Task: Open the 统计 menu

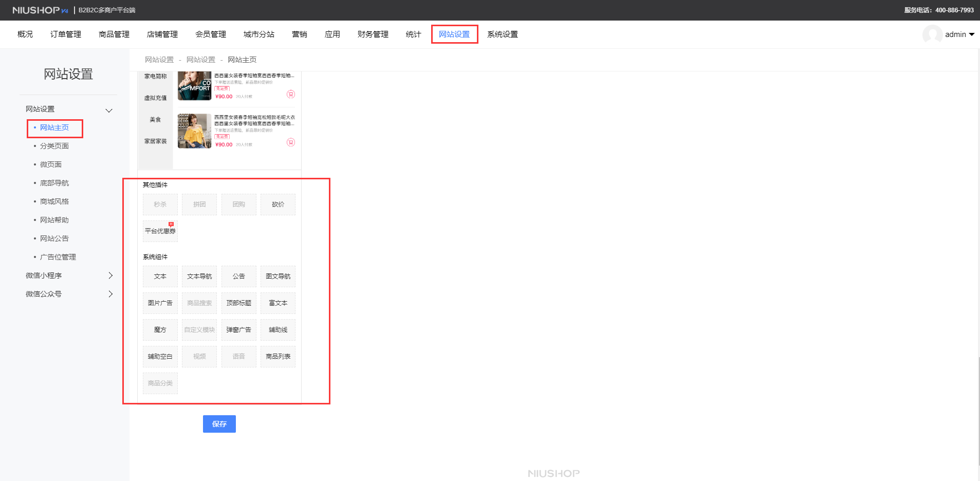Action: click(414, 34)
